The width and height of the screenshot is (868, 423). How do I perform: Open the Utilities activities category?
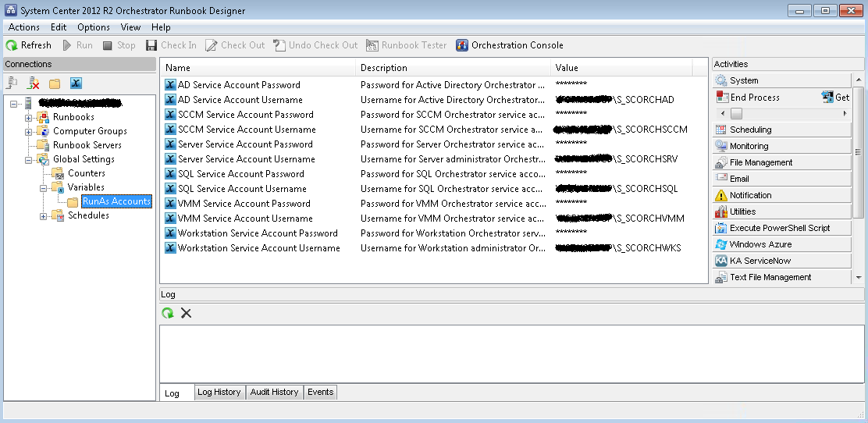click(781, 211)
